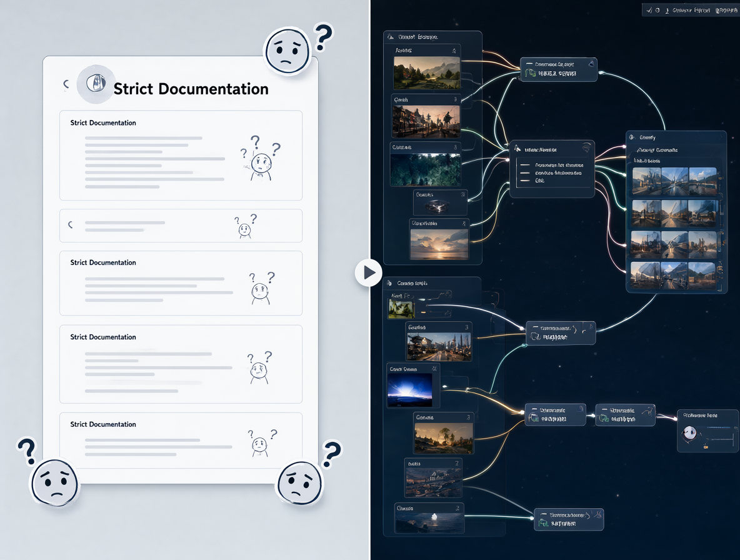This screenshot has width=740, height=560.
Task: Click the green icon in the node fed by the blue sunrise
Action: click(x=534, y=419)
